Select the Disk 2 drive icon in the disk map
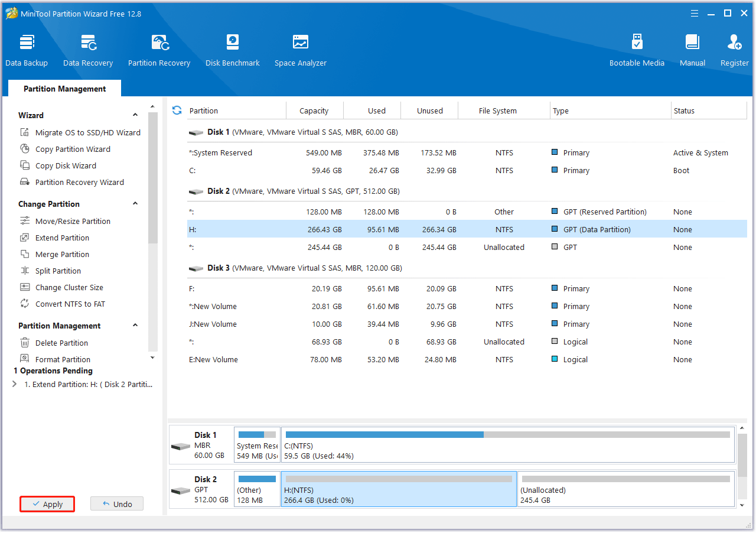Image resolution: width=756 pixels, height=533 pixels. point(181,490)
